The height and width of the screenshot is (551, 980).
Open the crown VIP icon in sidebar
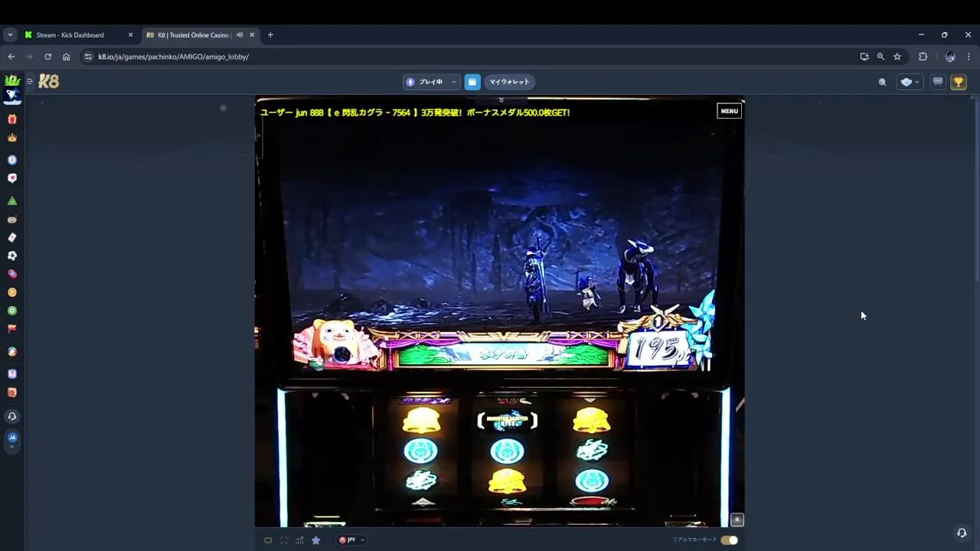point(11,138)
